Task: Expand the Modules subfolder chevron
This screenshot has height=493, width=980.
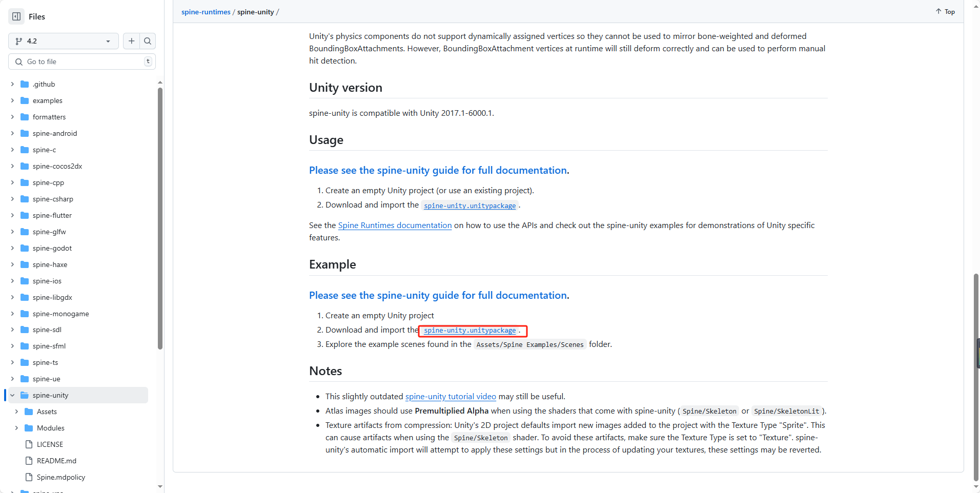Action: click(16, 428)
